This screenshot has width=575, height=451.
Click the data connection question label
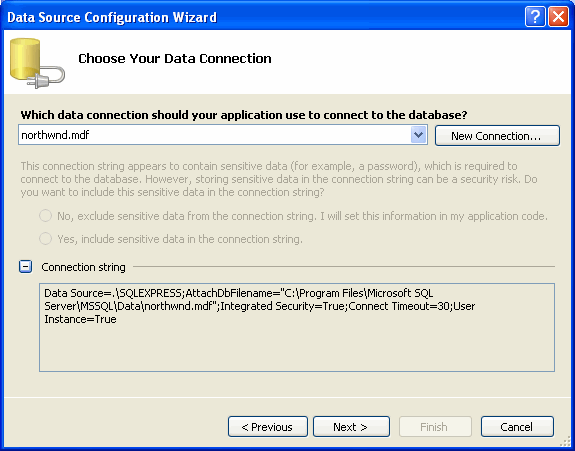[x=244, y=115]
